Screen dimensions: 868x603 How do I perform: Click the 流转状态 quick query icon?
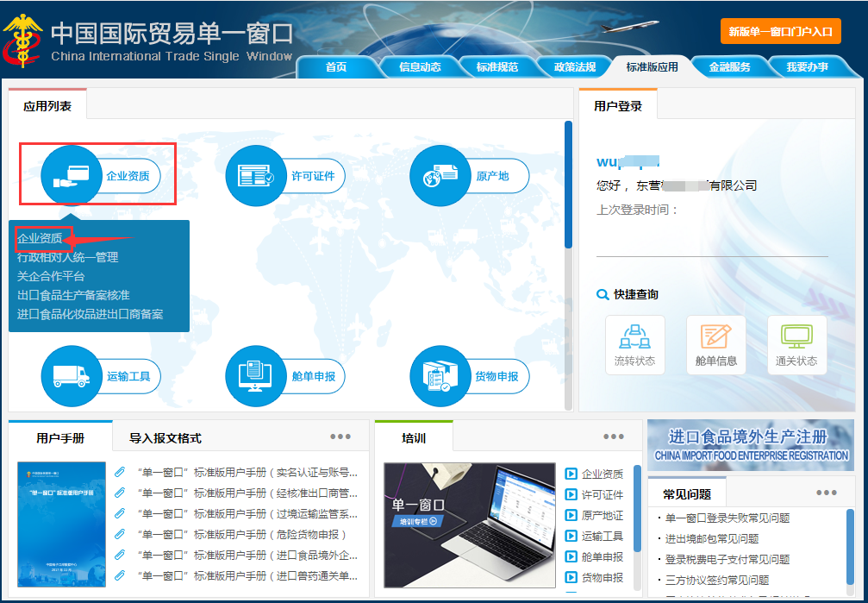tap(635, 345)
